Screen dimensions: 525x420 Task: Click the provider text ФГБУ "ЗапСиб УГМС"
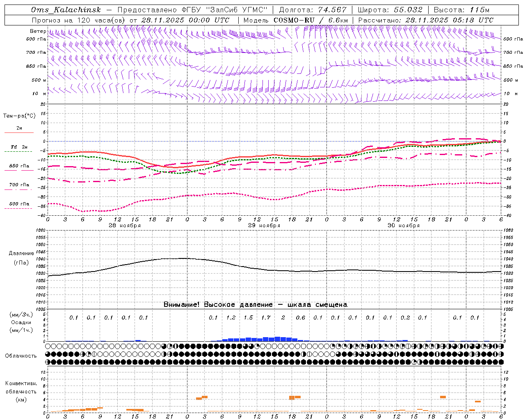224,10
